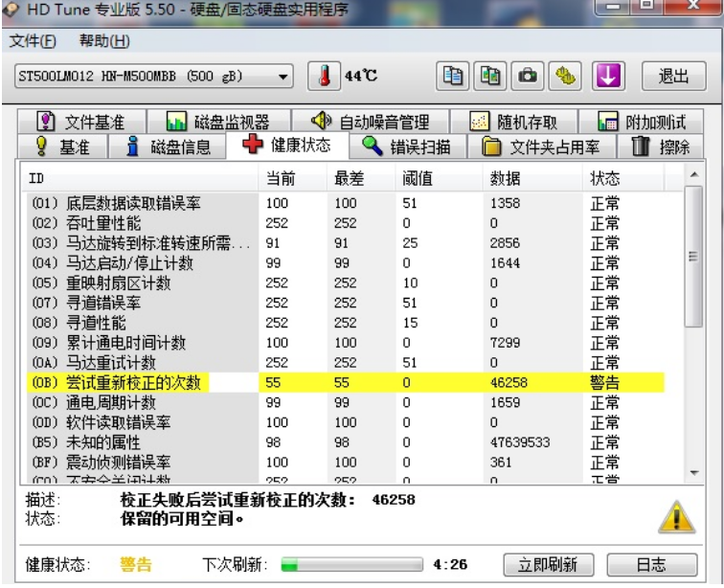The image size is (724, 588).
Task: Open the 帮助(H) menu
Action: [x=104, y=42]
